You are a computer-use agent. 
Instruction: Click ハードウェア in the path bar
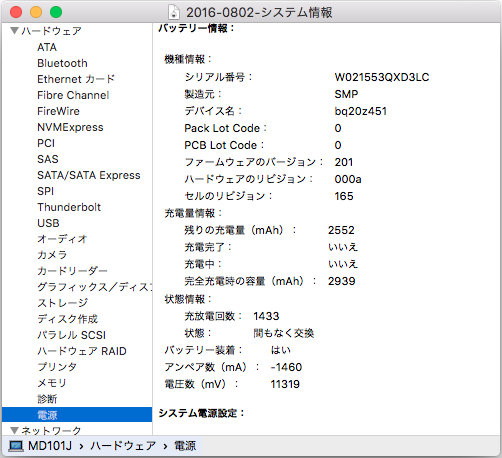point(123,446)
